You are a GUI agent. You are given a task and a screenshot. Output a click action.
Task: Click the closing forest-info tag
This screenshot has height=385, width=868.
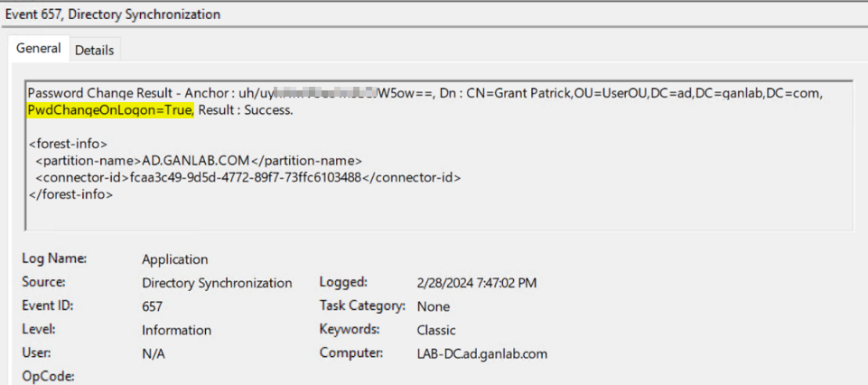point(70,193)
